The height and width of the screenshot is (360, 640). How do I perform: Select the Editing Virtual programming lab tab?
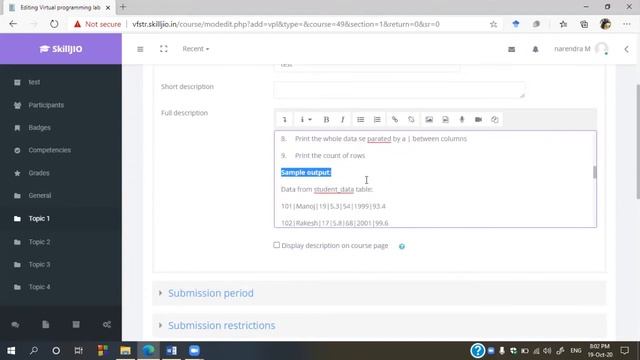(x=59, y=7)
